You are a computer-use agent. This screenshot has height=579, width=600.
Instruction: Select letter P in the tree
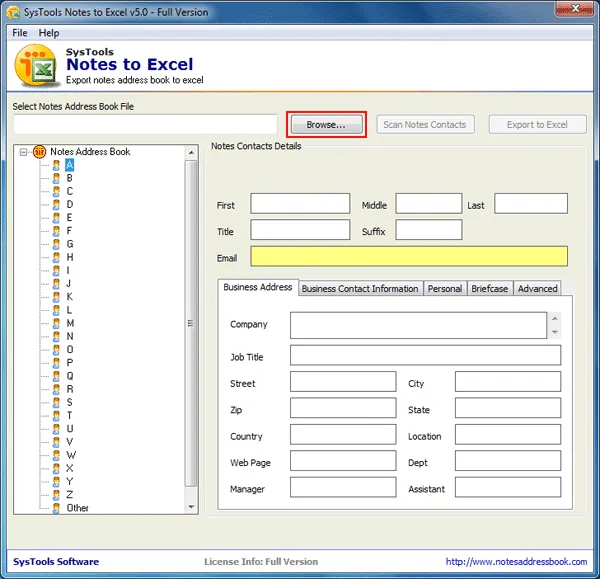[x=70, y=363]
